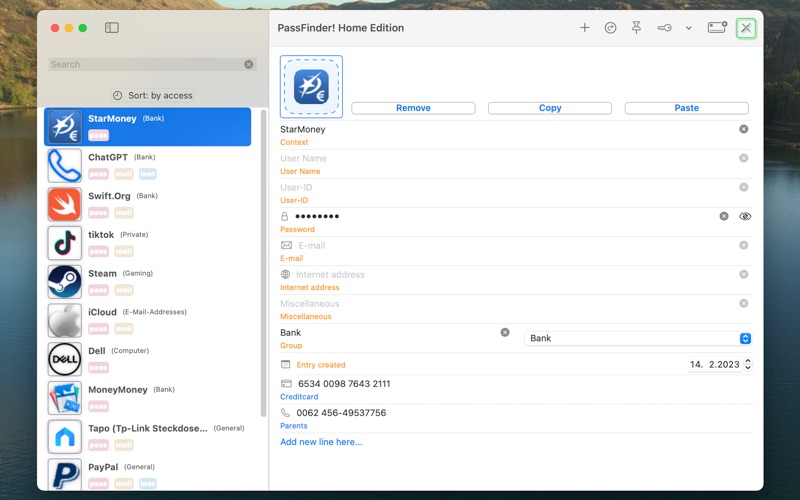Open the Bank group dropdown
Viewport: 800px width, 500px height.
638,338
